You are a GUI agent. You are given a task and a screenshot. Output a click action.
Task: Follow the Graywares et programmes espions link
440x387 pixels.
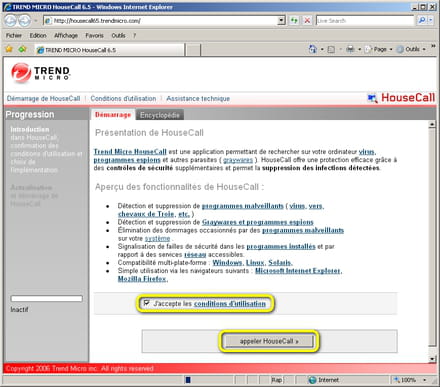pos(258,222)
